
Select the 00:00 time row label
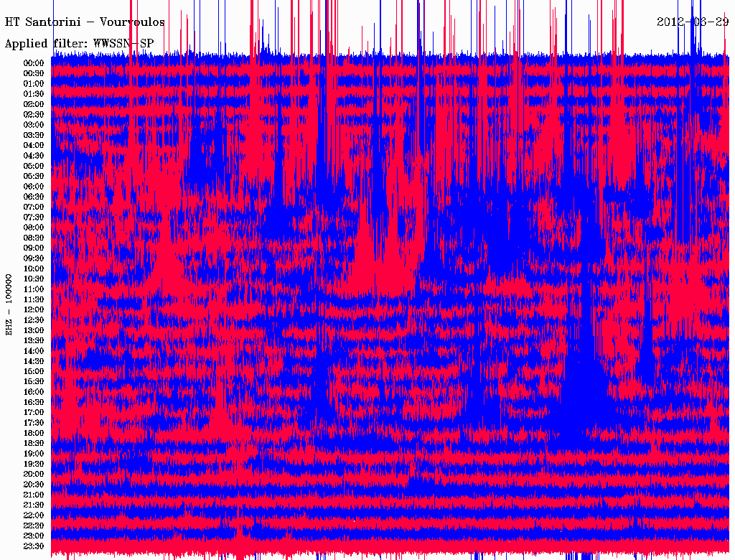(34, 63)
